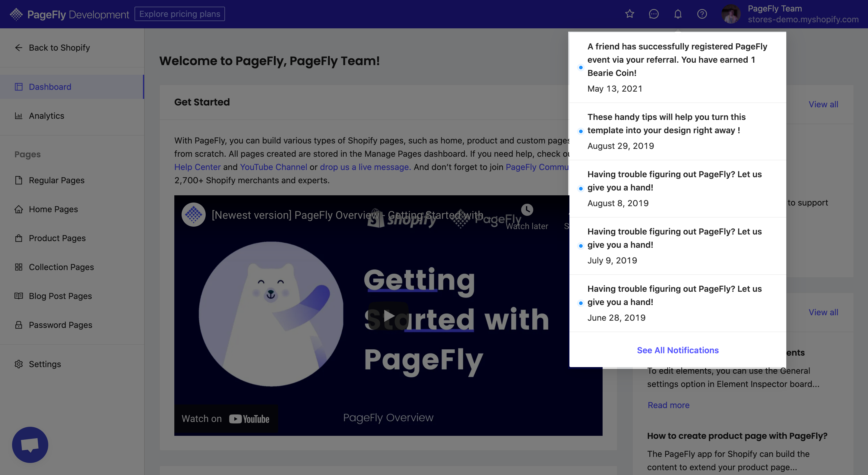Click the Password Pages lock icon
Viewport: 868px width, 475px height.
pyautogui.click(x=19, y=325)
